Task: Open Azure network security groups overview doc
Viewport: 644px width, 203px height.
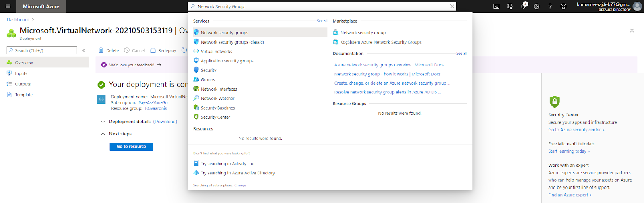Action: click(x=389, y=65)
